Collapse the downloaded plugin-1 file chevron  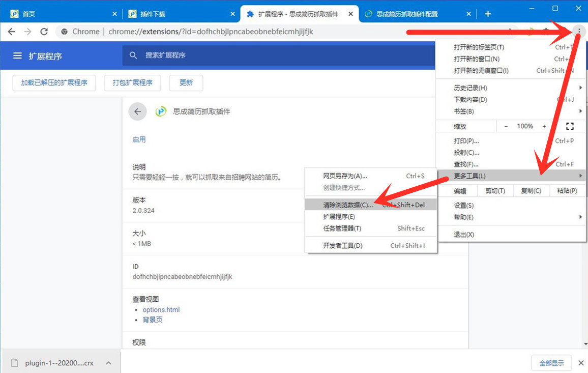tap(108, 363)
